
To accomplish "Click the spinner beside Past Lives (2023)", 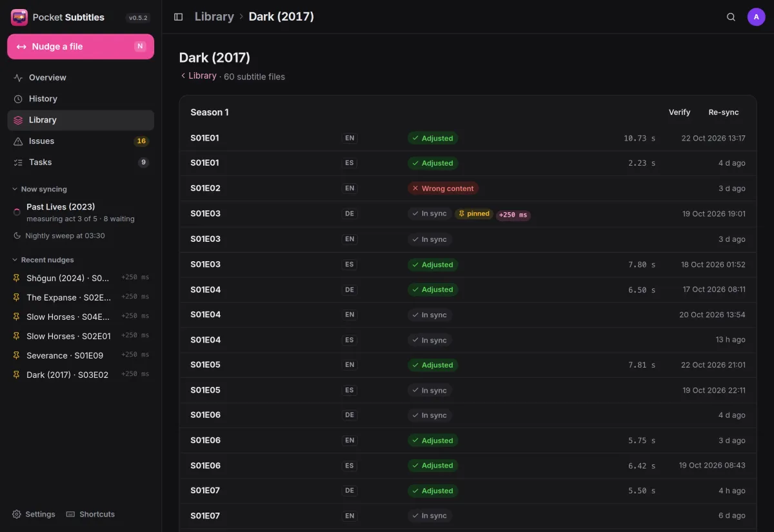I will tap(17, 212).
